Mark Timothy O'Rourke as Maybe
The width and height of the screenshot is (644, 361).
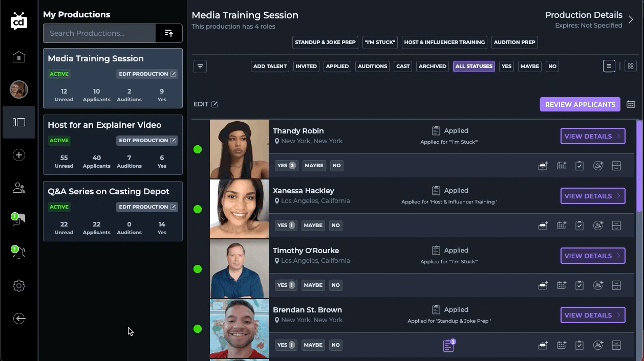pos(314,285)
